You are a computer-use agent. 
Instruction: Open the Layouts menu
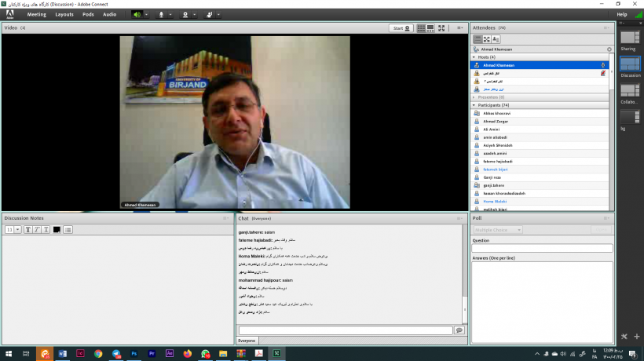tap(64, 14)
